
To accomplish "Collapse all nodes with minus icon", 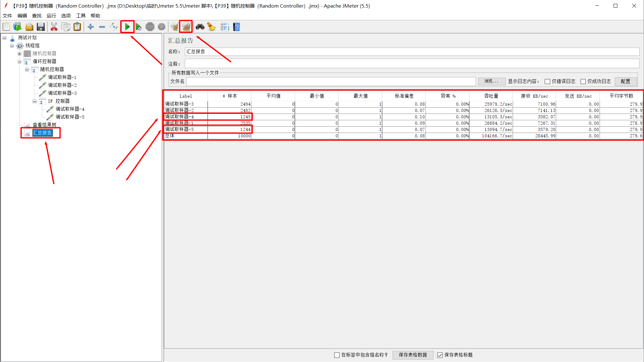I will coord(102,27).
